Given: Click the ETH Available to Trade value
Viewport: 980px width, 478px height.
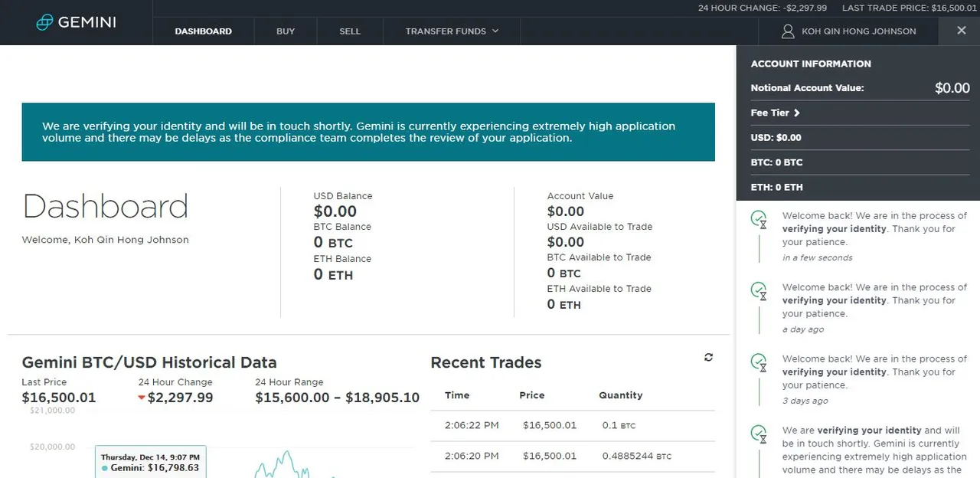Looking at the screenshot, I should [563, 305].
